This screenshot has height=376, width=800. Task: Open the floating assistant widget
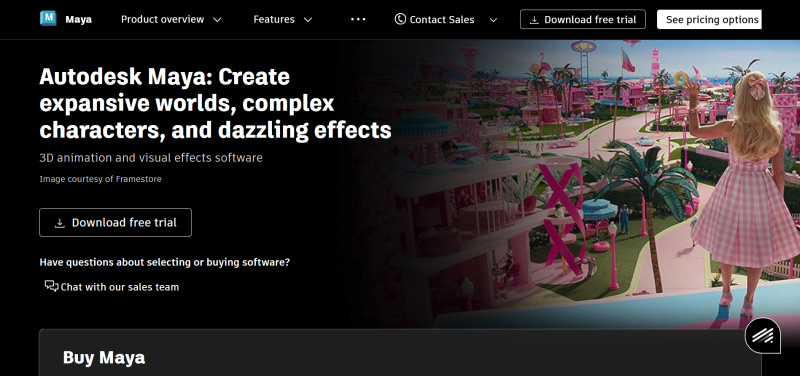(763, 335)
